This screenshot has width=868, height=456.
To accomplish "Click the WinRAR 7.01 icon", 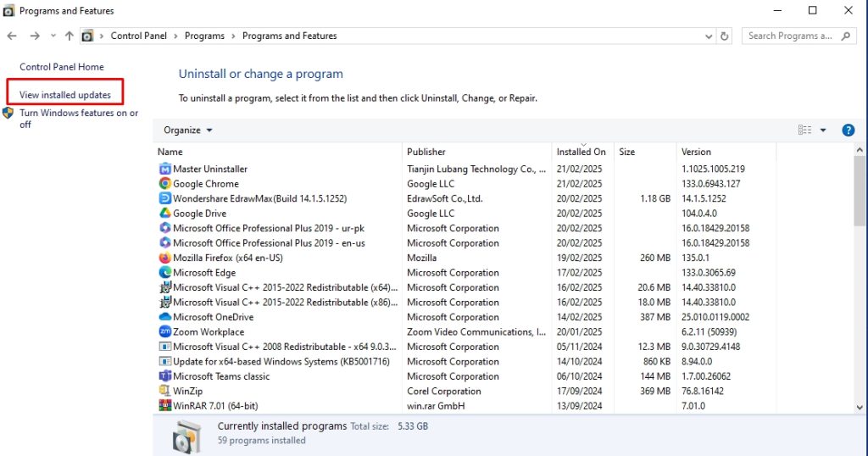I will click(165, 406).
